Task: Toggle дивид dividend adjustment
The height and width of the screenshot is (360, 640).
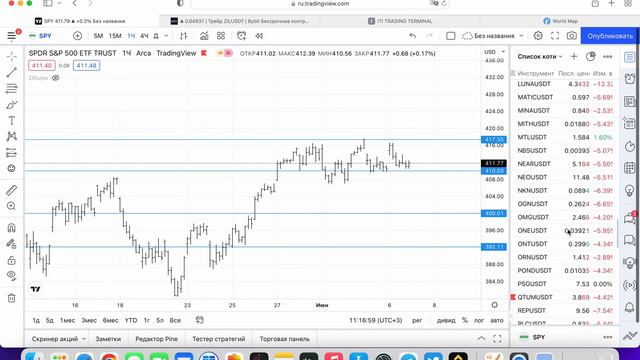Action: click(446, 320)
